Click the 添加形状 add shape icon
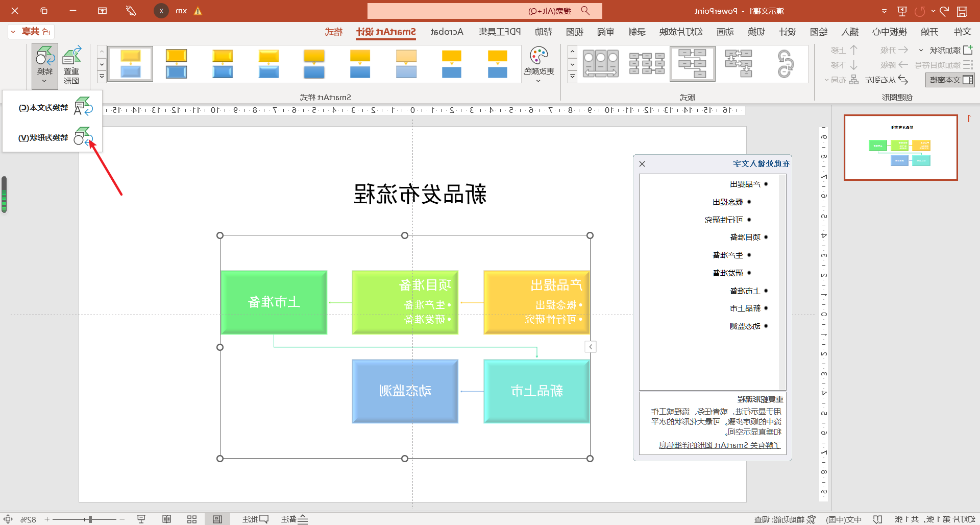The width and height of the screenshot is (980, 525). [967, 50]
